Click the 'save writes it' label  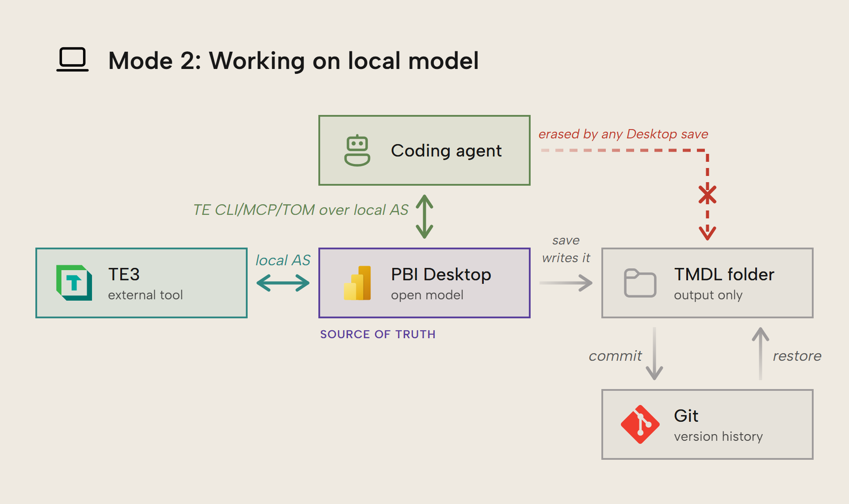pyautogui.click(x=566, y=249)
